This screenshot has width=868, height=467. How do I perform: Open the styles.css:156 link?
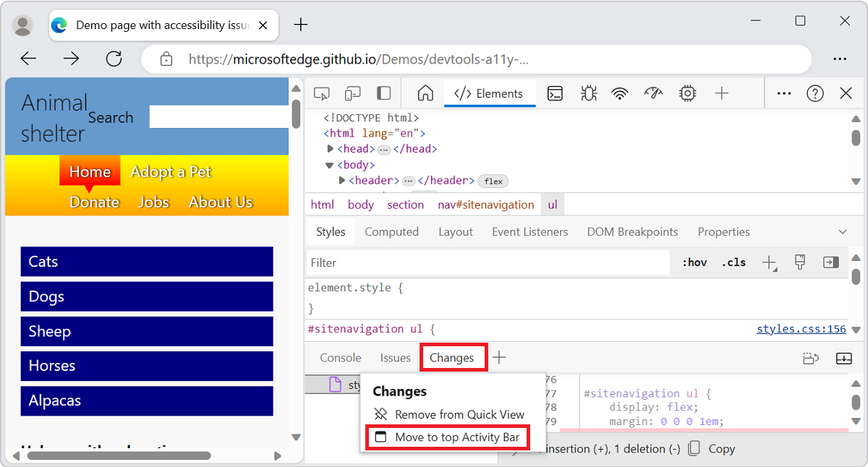point(801,328)
